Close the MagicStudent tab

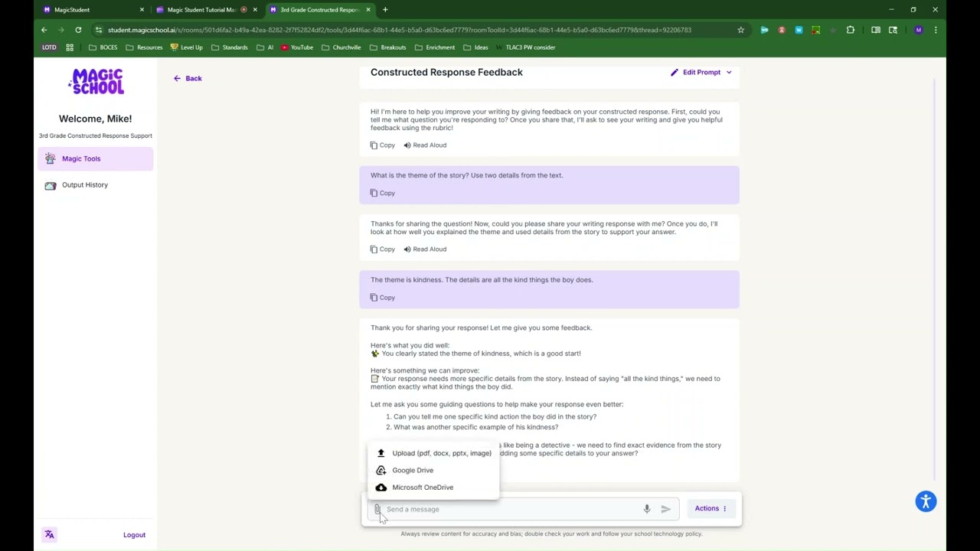(142, 10)
